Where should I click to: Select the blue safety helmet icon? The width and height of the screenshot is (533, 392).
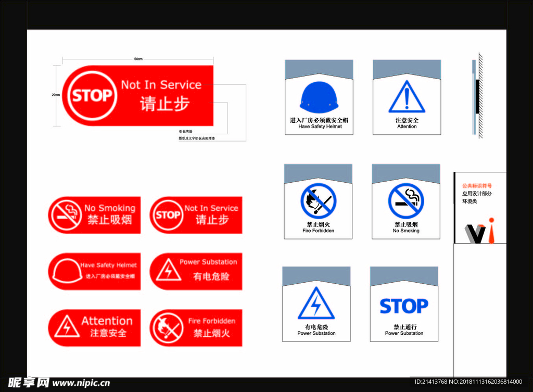[319, 97]
